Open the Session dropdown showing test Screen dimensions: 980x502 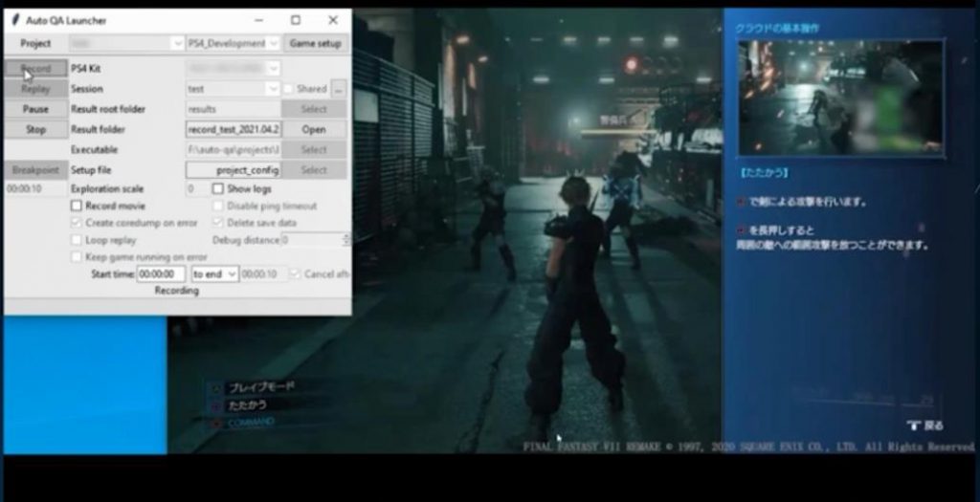tap(234, 89)
